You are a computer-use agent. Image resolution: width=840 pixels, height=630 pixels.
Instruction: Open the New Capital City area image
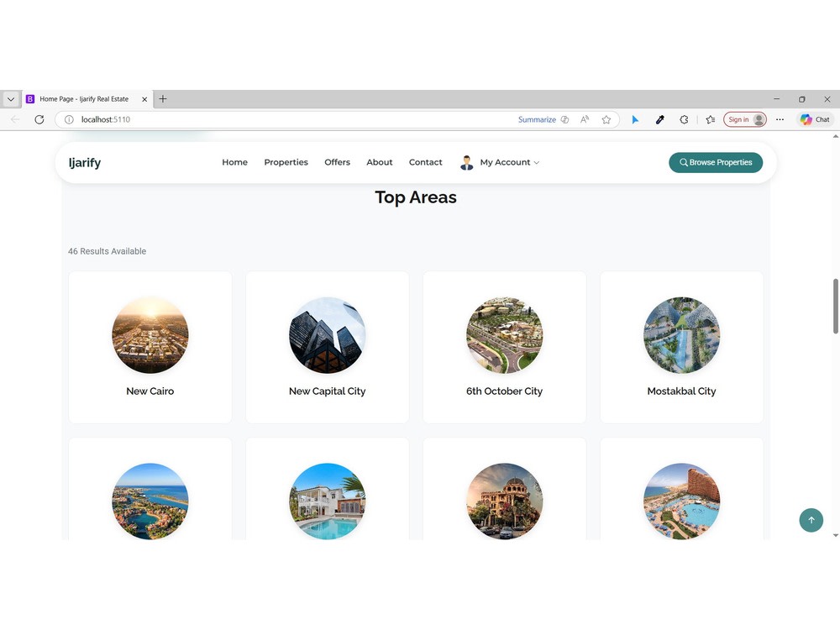click(x=328, y=335)
